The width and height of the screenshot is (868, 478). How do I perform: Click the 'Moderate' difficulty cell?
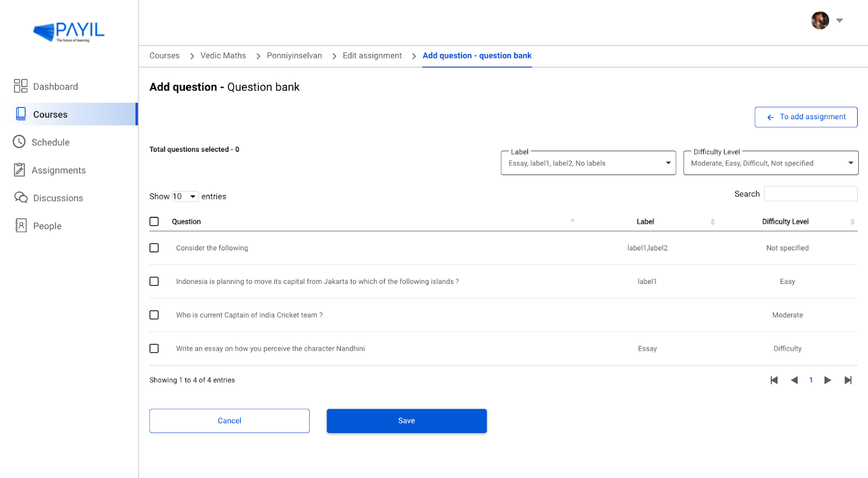787,315
